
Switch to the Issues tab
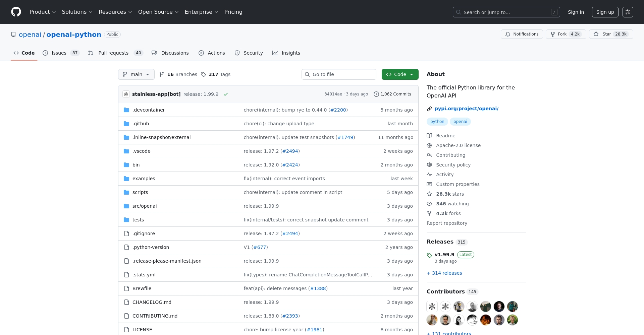tap(61, 53)
